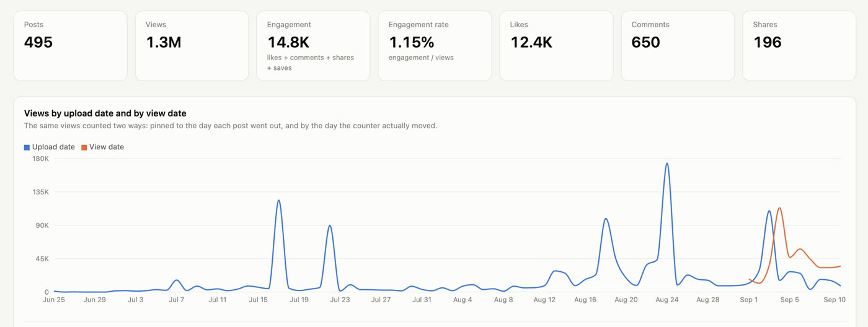Click the Jul 23 x-axis label
The width and height of the screenshot is (868, 327).
[340, 300]
